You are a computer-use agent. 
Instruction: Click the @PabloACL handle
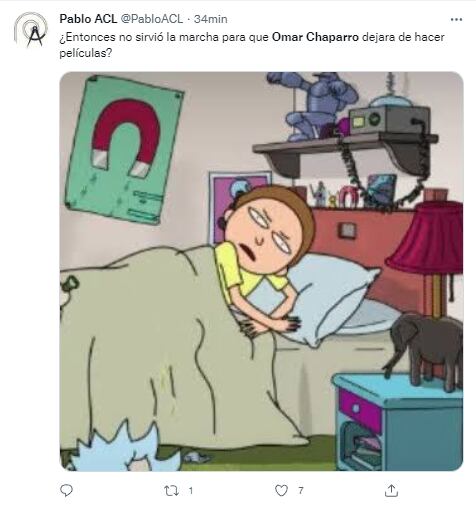(x=152, y=19)
